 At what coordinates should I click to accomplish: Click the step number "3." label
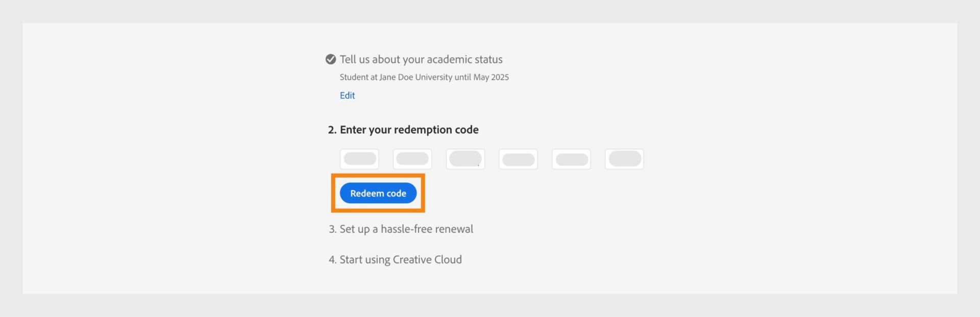coord(333,229)
